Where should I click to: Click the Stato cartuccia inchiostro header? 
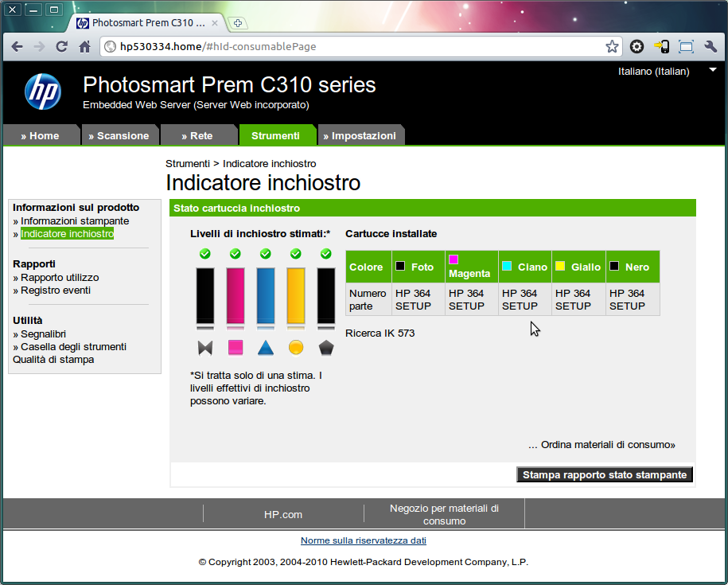(x=433, y=208)
